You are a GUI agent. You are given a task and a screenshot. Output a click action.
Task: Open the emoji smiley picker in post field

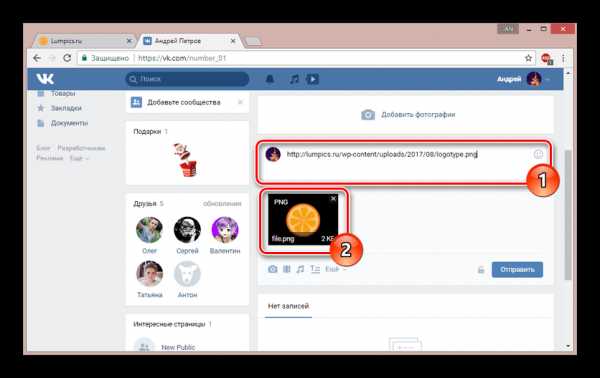pos(538,154)
